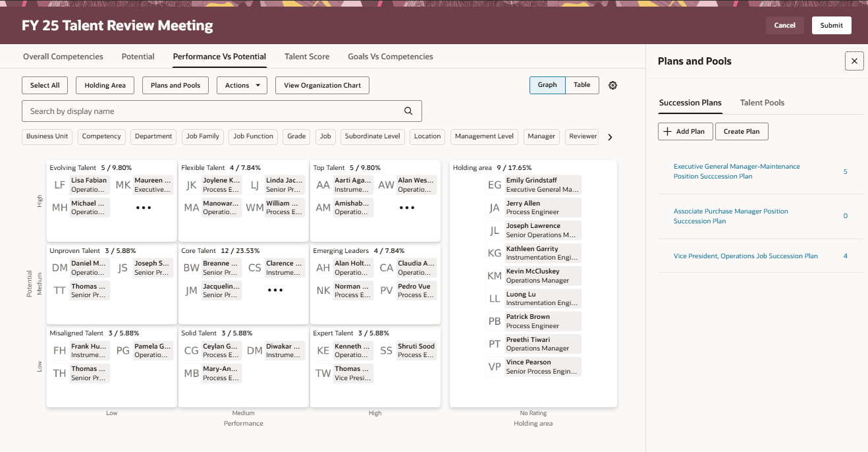
Task: Click View Organization Chart
Action: pos(322,85)
